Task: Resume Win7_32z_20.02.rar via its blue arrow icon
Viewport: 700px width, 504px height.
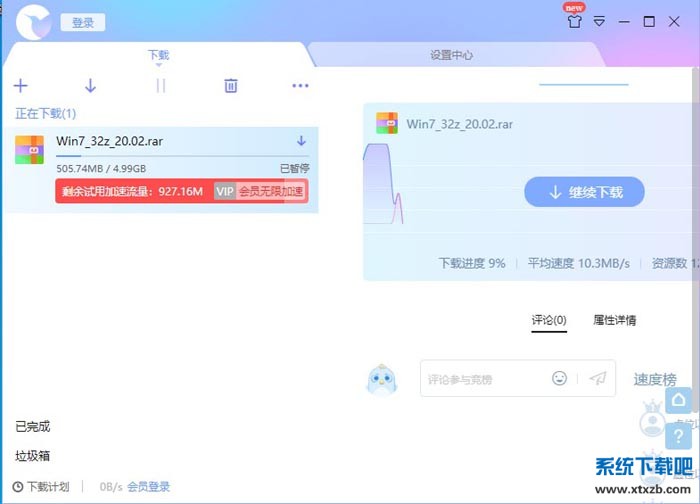Action: click(x=301, y=141)
